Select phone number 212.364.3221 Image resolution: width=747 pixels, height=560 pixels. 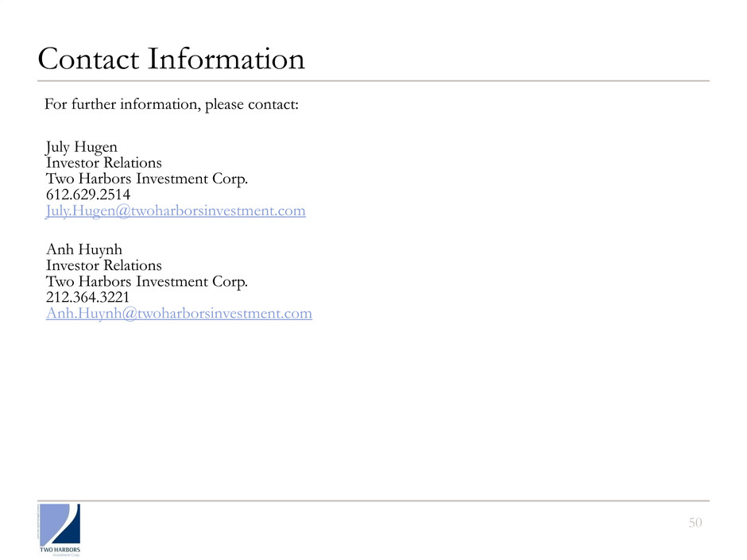click(89, 297)
